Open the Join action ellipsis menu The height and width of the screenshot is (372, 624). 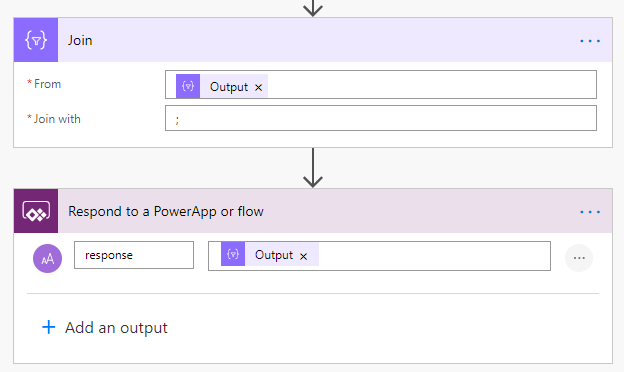click(x=590, y=41)
